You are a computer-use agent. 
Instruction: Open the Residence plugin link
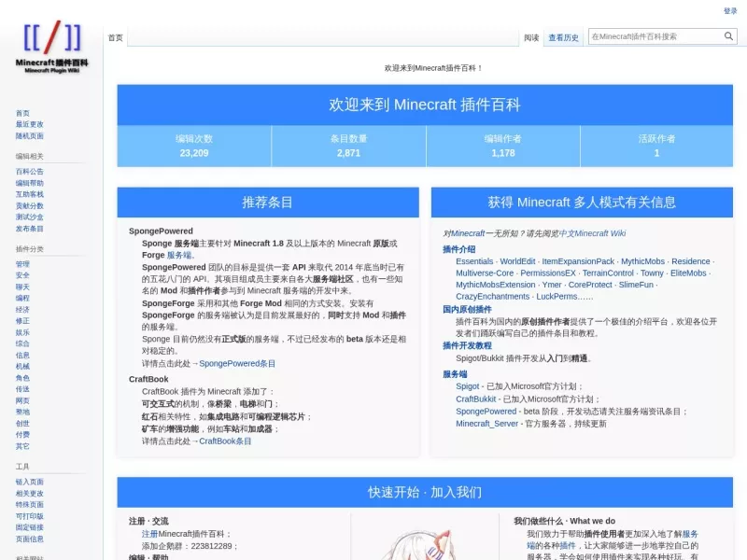691,261
